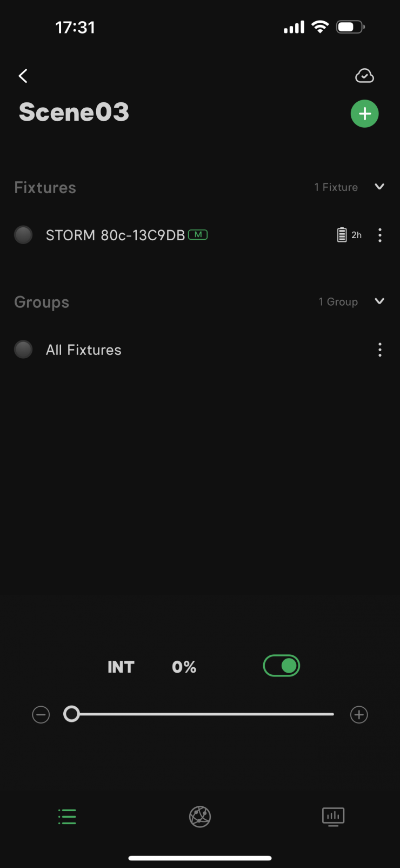Screen dimensions: 400x868
Task: Tap the STORM fixture battery indicator
Action: tap(349, 235)
